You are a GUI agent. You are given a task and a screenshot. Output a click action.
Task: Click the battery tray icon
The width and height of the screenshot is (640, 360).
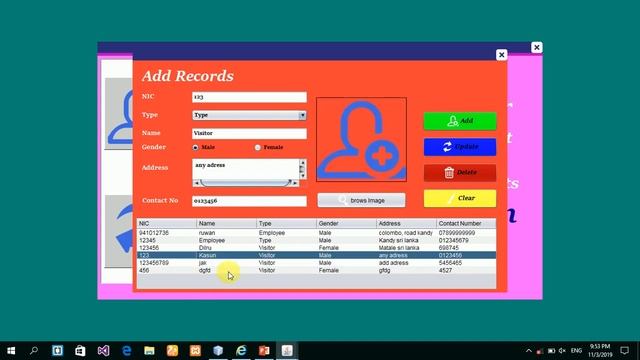551,351
